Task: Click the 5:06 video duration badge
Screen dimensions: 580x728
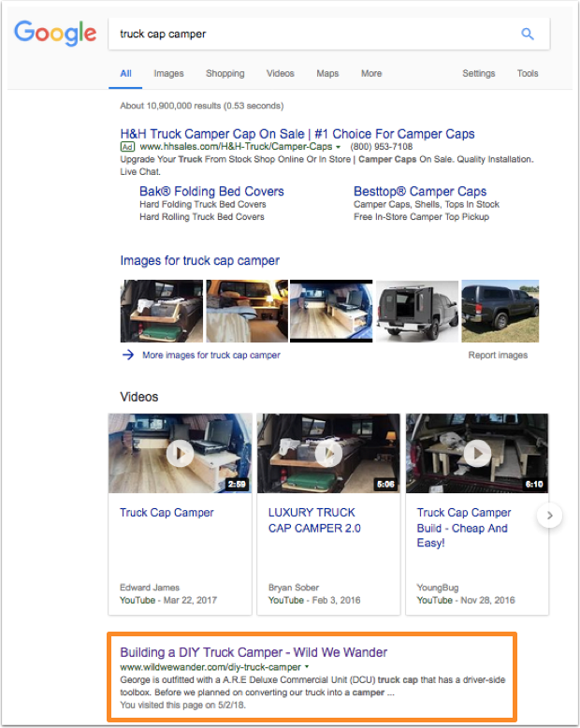Action: (385, 485)
